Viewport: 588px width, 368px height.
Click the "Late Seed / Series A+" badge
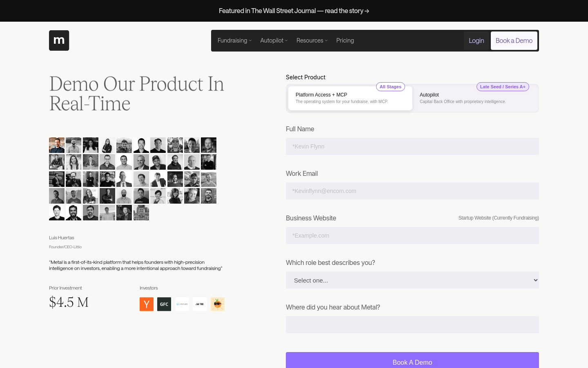click(x=503, y=87)
